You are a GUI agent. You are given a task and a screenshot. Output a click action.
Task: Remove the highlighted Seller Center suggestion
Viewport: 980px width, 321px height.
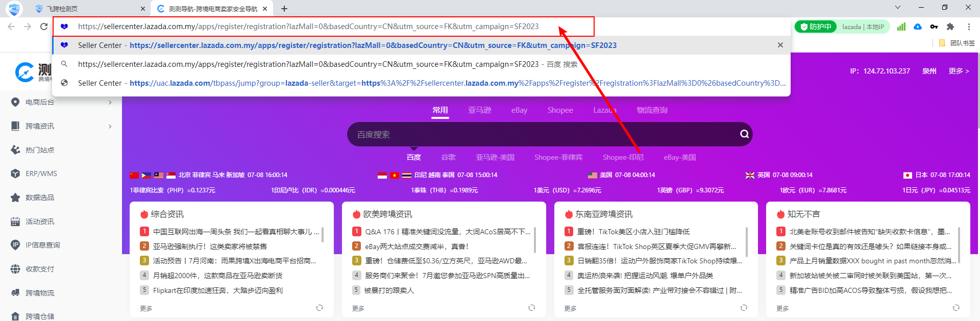coord(780,45)
